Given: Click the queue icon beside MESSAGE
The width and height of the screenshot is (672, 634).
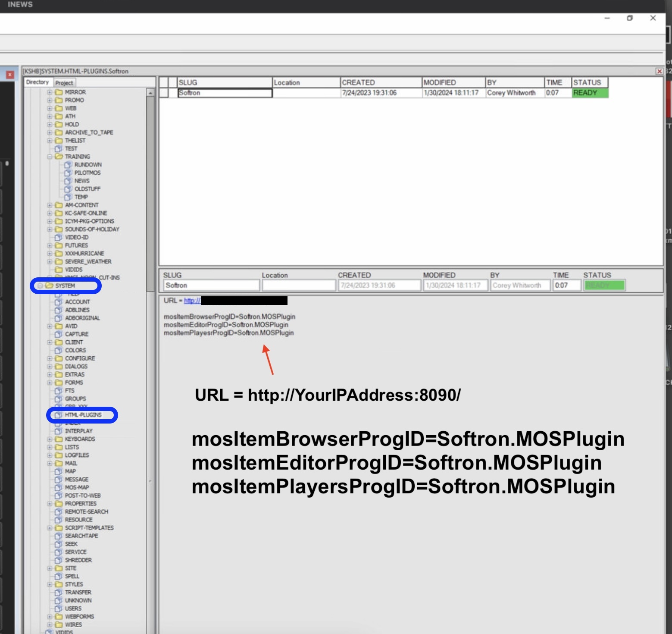Looking at the screenshot, I should [x=59, y=479].
